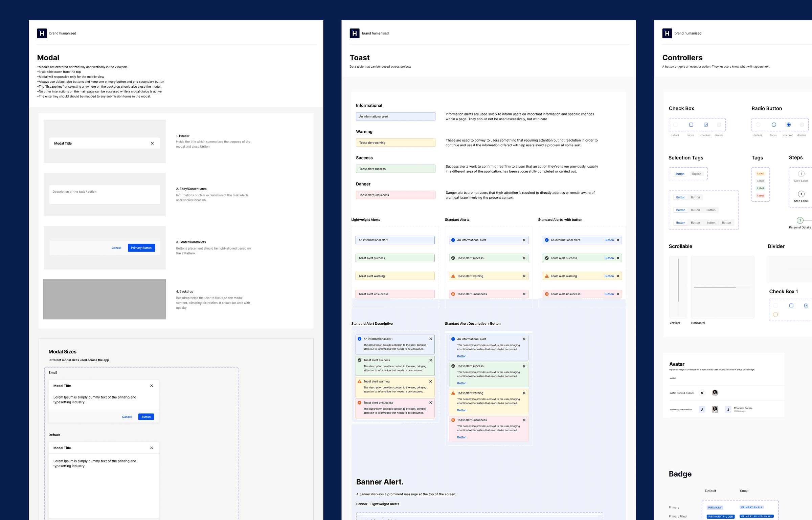The width and height of the screenshot is (812, 520).
Task: Click the Vertical scrollbar thumb under Scrollable
Action: coord(678,280)
